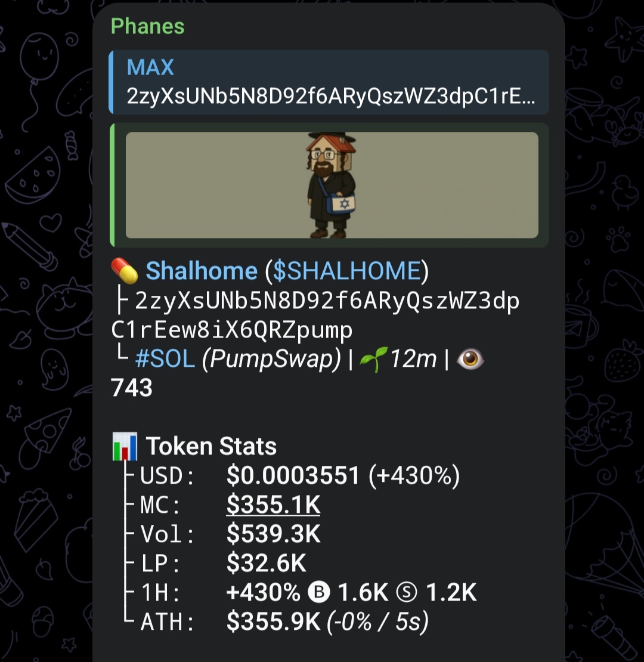
Task: Tap the PumpSwap label text
Action: (271, 359)
